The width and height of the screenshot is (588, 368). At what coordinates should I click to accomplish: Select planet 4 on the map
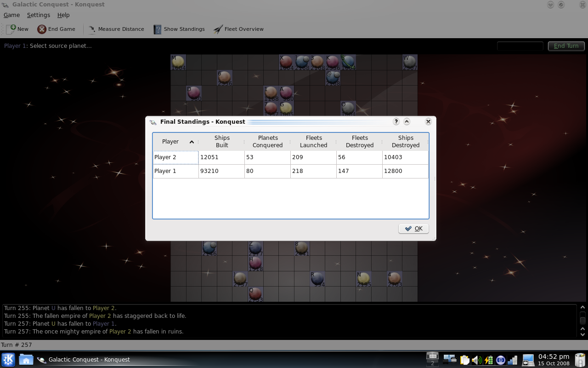click(x=395, y=279)
